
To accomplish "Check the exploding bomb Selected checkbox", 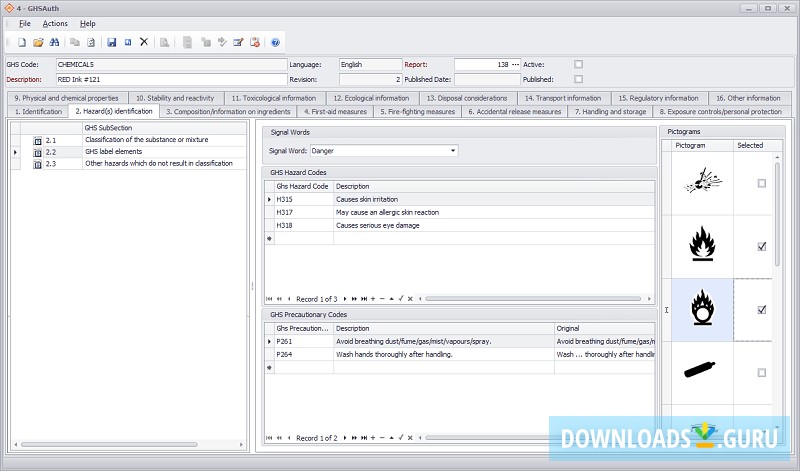I will click(x=762, y=183).
